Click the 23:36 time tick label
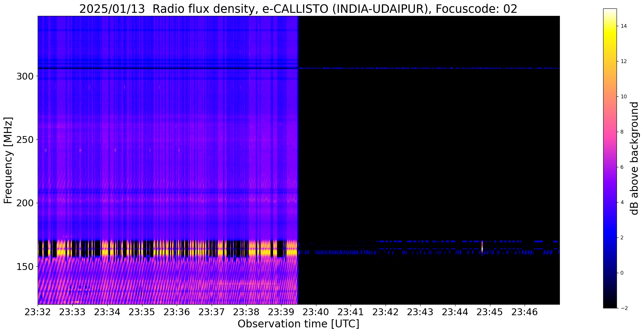 [x=177, y=312]
